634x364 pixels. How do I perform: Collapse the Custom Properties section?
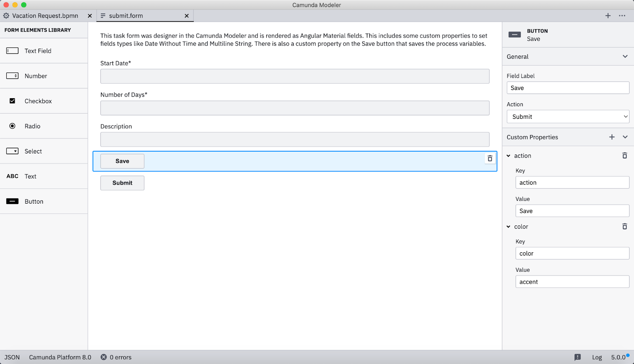[x=625, y=137]
